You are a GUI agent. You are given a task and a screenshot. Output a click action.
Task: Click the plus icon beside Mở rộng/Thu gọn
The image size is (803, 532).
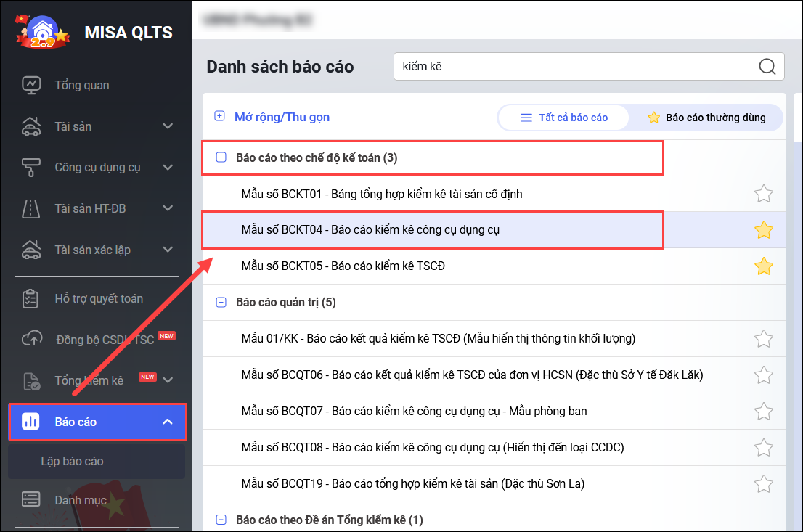pos(219,116)
